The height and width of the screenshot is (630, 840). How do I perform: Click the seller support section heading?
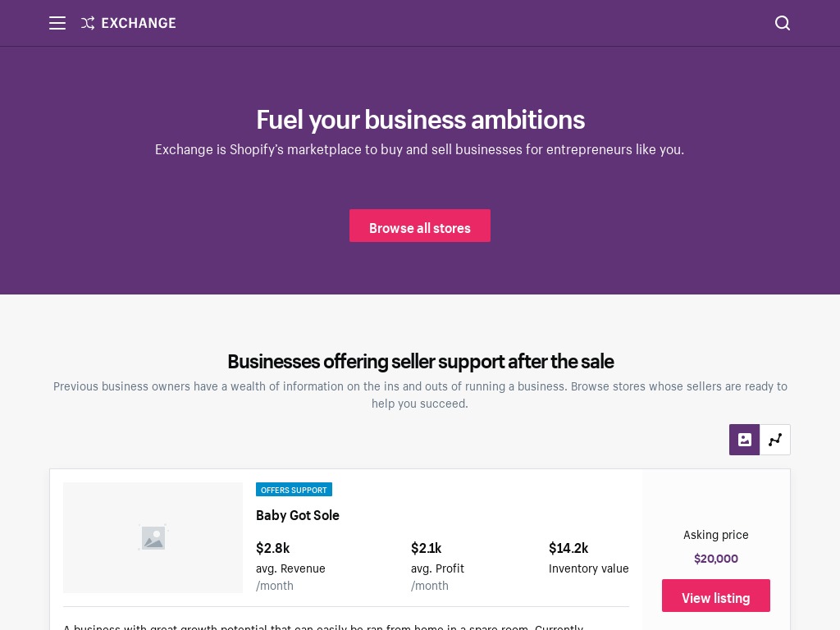[420, 362]
